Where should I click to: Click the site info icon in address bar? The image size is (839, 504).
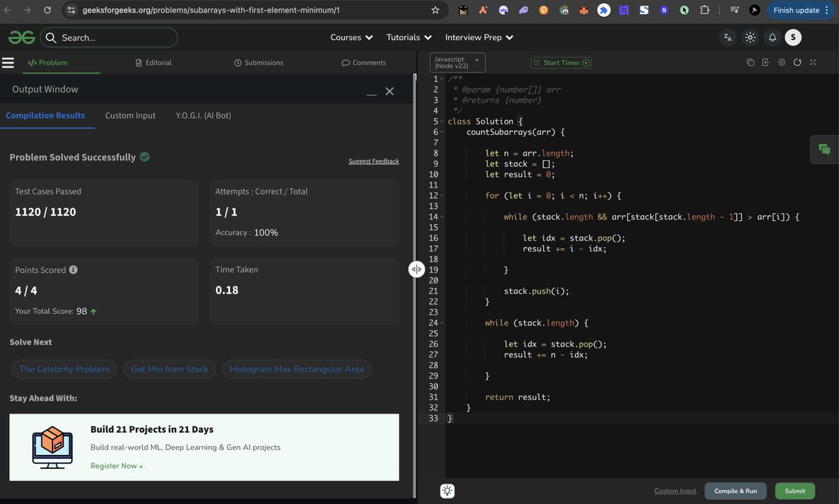tap(71, 10)
